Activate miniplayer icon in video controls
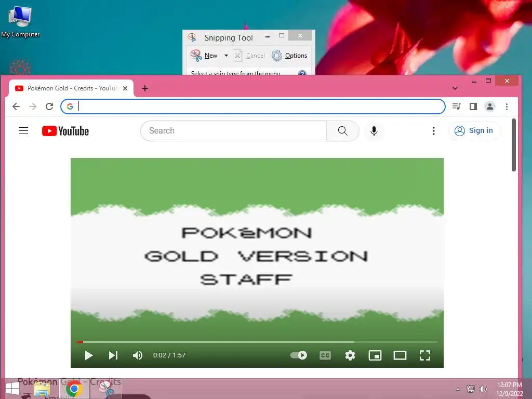 375,355
